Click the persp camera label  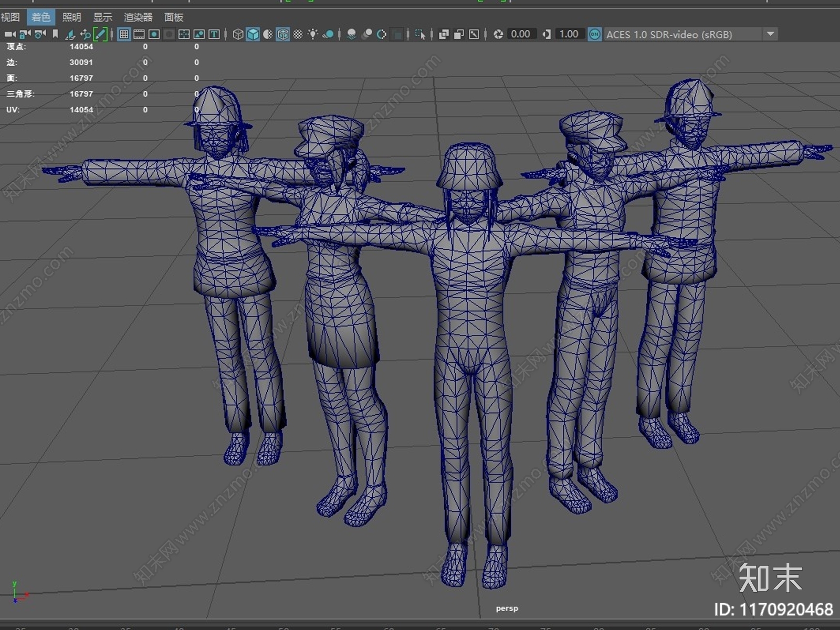507,608
